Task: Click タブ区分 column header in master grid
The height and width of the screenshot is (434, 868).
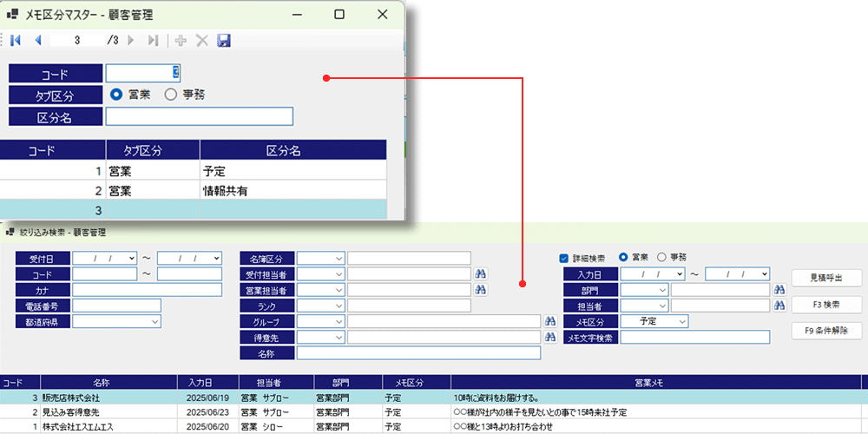Action: pos(153,149)
